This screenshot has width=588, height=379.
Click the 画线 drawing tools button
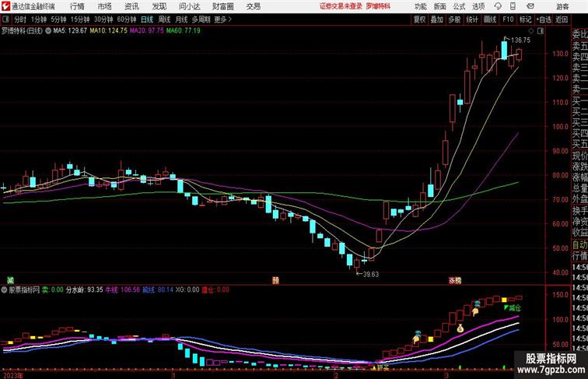click(x=490, y=19)
